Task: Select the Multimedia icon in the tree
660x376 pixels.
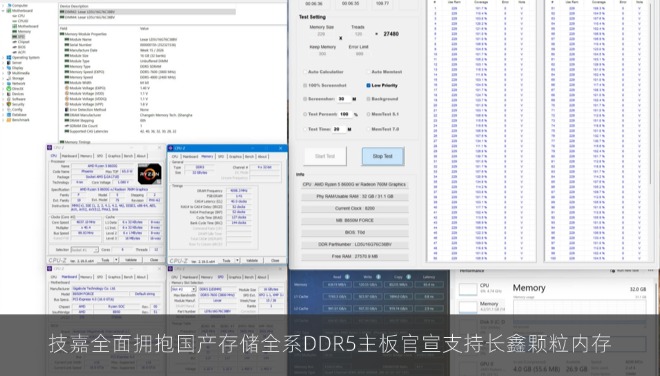Action: [x=9, y=73]
